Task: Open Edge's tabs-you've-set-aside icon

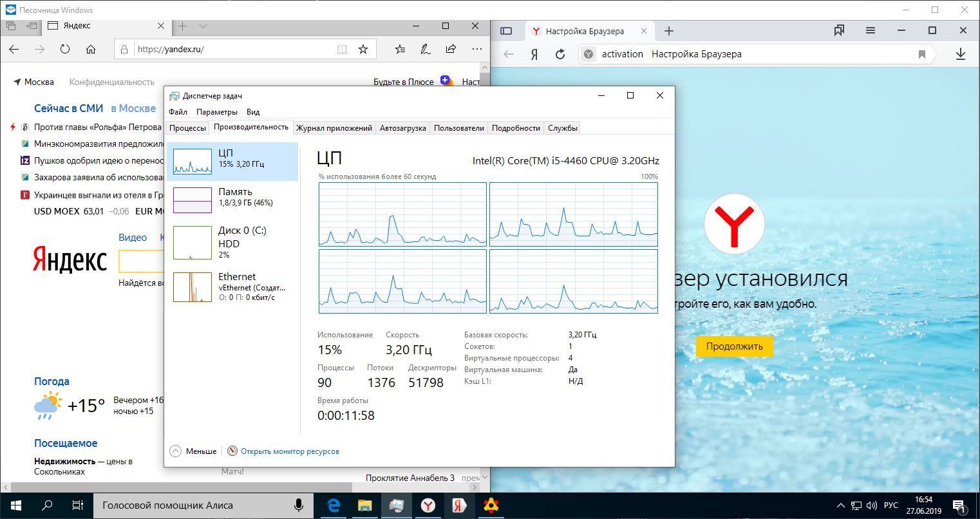Action: 11,26
